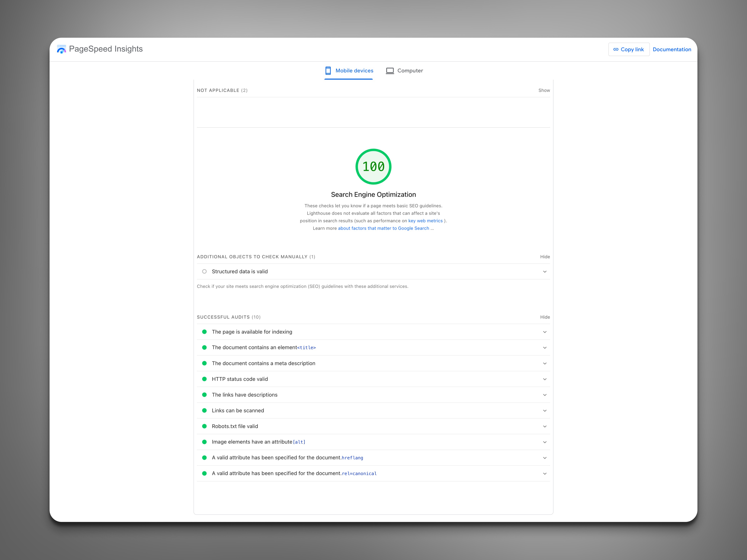This screenshot has height=560, width=747.
Task: Click the mobile phone icon in tabs
Action: coord(328,70)
